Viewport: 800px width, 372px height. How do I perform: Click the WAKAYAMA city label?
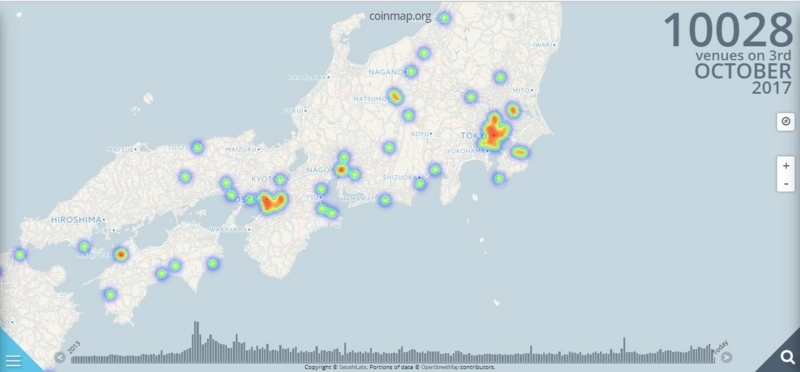[228, 230]
